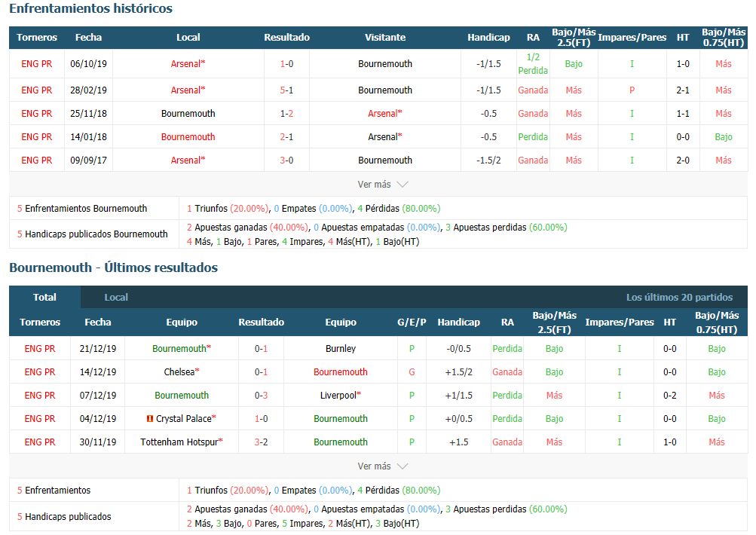
Task: Click the red card icon beside Crystal Palace
Action: tap(150, 419)
